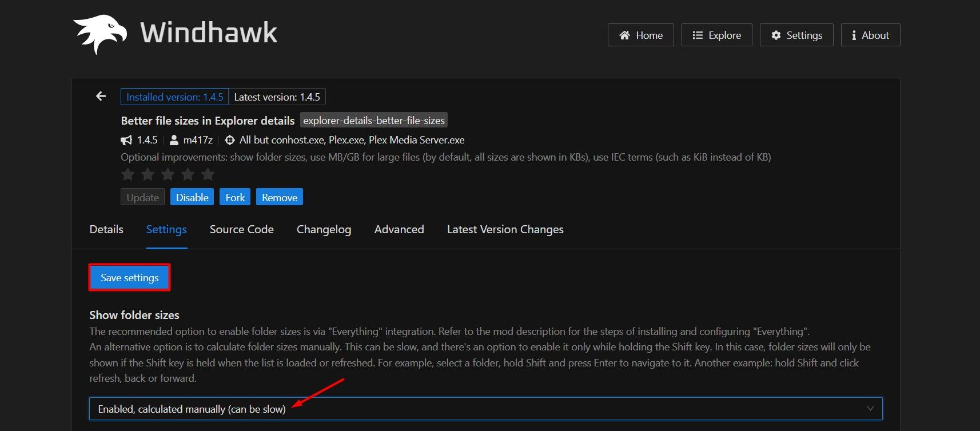
Task: Click the Optional improvements description text
Action: point(446,157)
